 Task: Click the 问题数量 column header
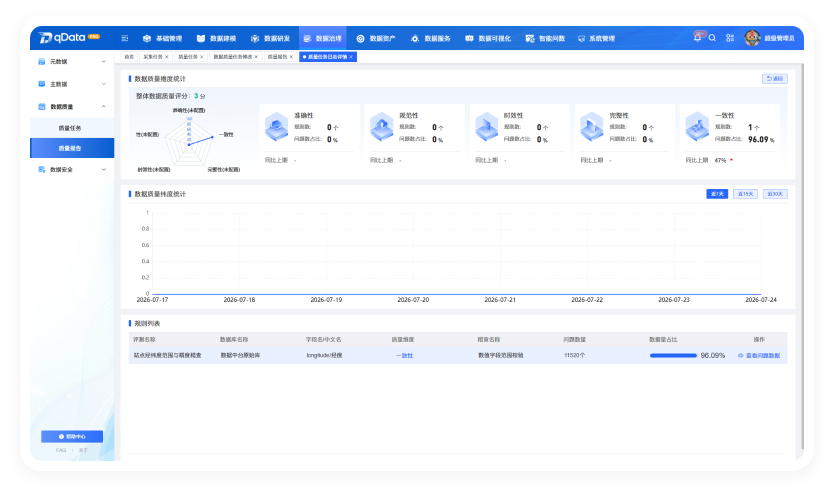click(574, 339)
